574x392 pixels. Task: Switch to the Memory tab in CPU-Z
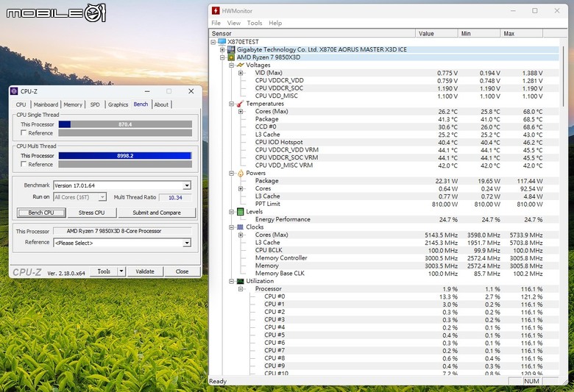point(73,104)
